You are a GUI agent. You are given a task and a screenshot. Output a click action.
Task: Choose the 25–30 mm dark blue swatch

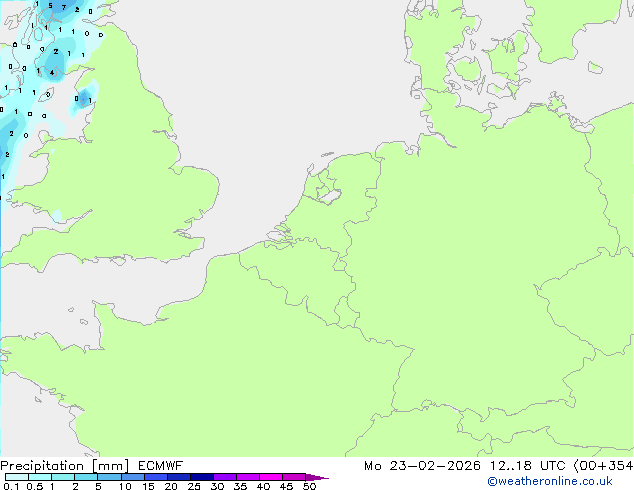pos(202,477)
